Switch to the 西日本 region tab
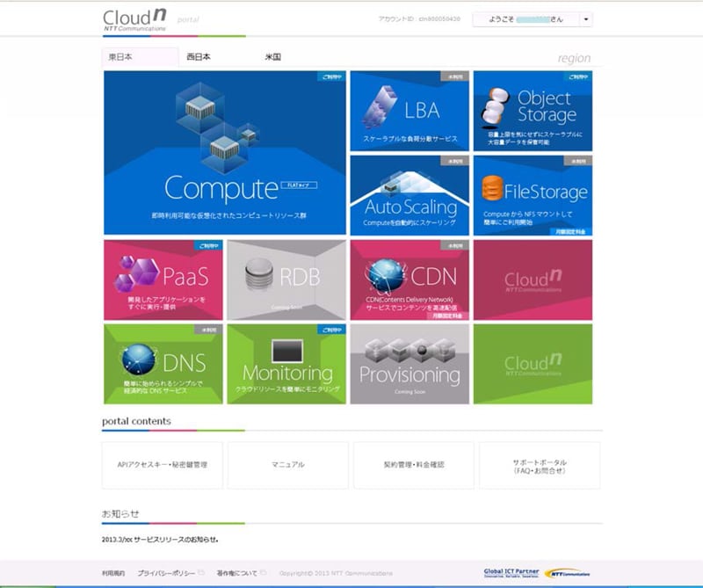The width and height of the screenshot is (703, 588). 199,57
